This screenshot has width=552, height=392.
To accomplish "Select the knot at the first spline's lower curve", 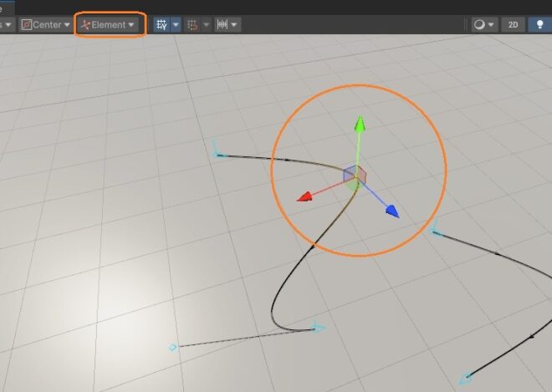I will click(319, 328).
